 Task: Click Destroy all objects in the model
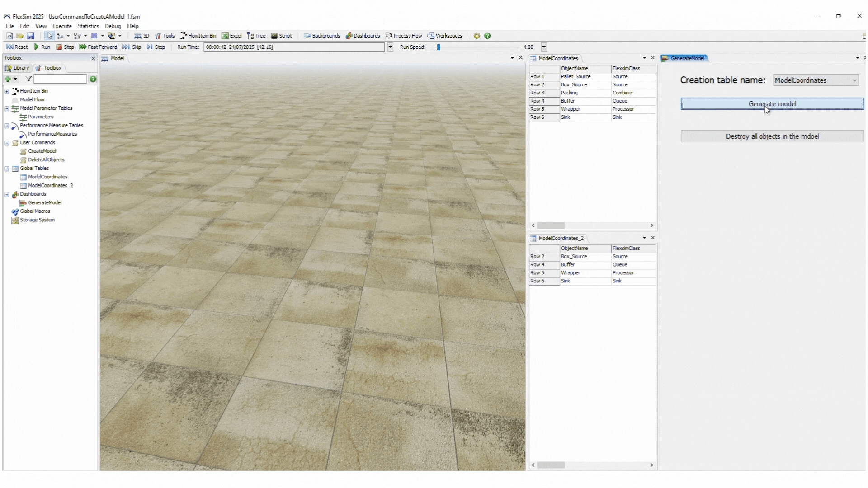coord(772,136)
